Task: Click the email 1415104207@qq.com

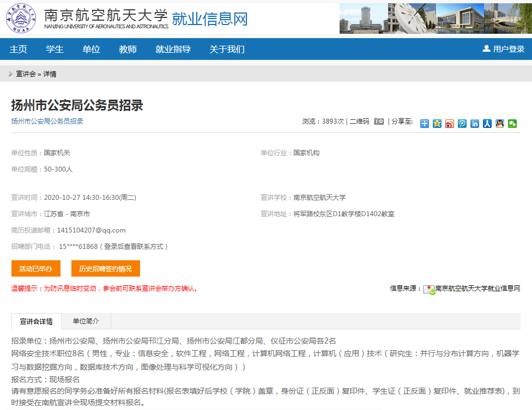Action: pos(91,230)
